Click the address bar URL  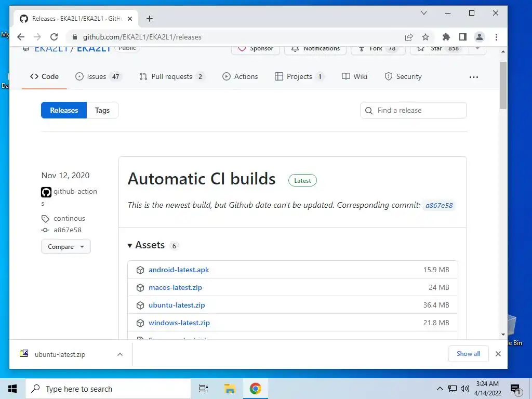142,37
